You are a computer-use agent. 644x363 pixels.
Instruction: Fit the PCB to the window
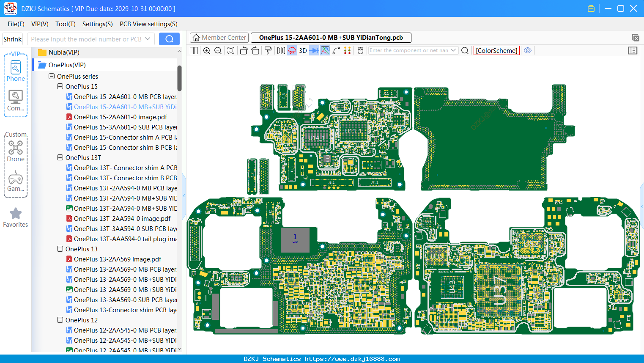[231, 50]
